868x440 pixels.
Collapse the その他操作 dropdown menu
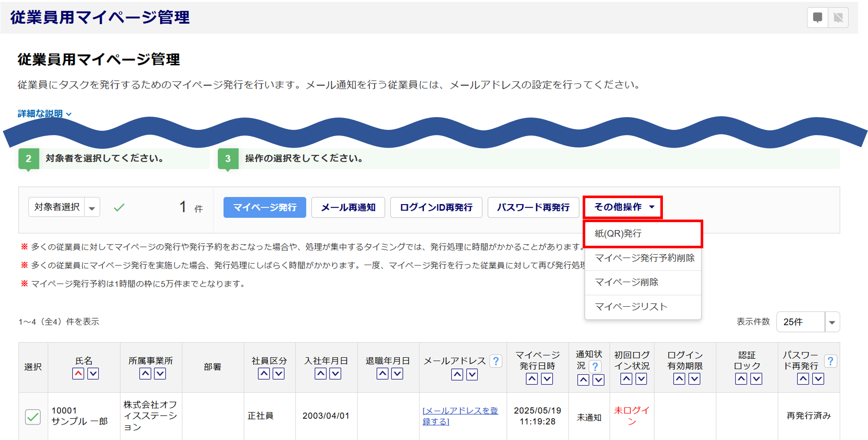623,207
